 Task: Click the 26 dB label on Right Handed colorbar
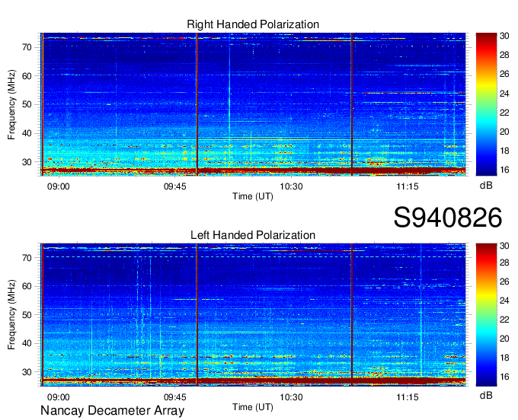pyautogui.click(x=504, y=75)
